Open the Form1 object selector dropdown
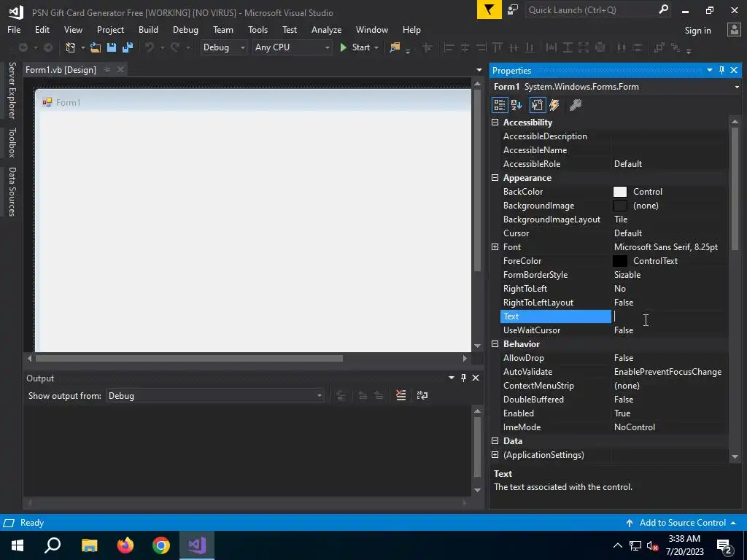Image resolution: width=747 pixels, height=560 pixels. click(737, 87)
